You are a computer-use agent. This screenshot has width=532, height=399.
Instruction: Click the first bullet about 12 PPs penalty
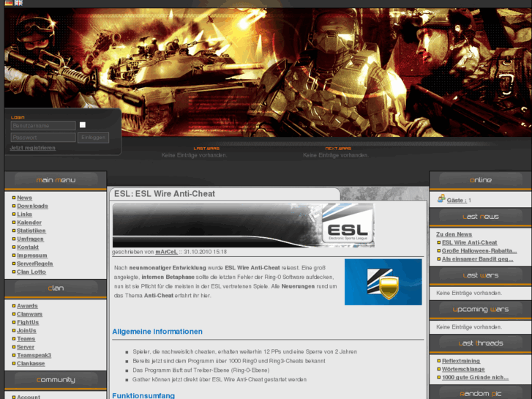(244, 352)
